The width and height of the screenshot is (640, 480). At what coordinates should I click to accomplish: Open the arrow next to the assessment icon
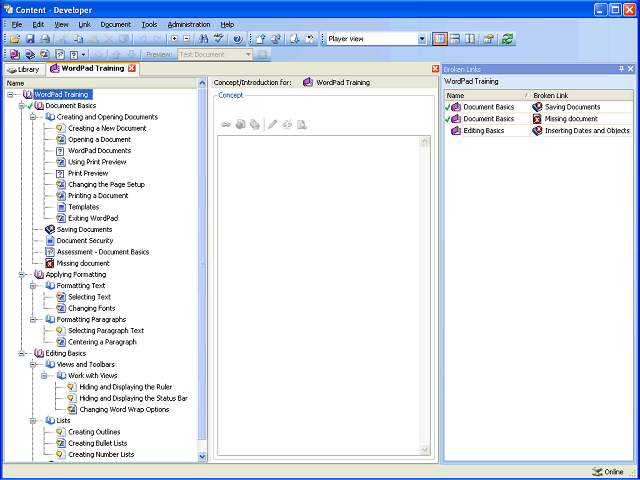click(84, 54)
